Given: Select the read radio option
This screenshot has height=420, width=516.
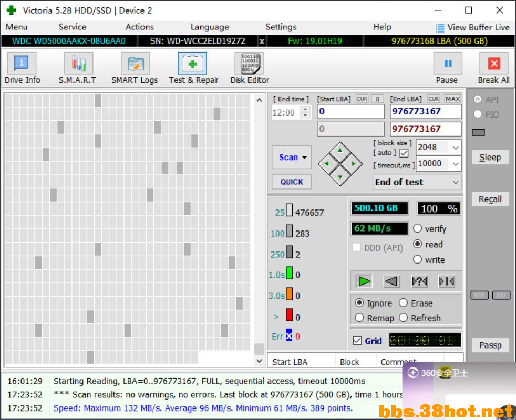Looking at the screenshot, I should click(x=417, y=244).
